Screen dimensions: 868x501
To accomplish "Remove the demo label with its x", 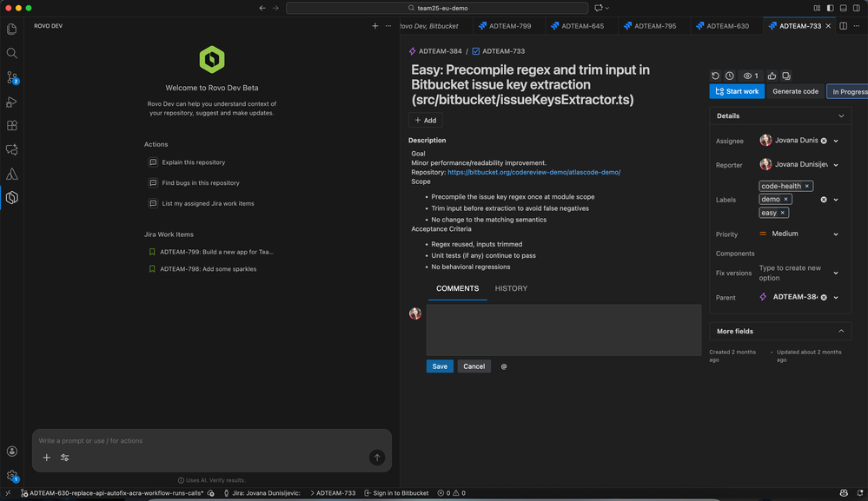I will coord(785,199).
